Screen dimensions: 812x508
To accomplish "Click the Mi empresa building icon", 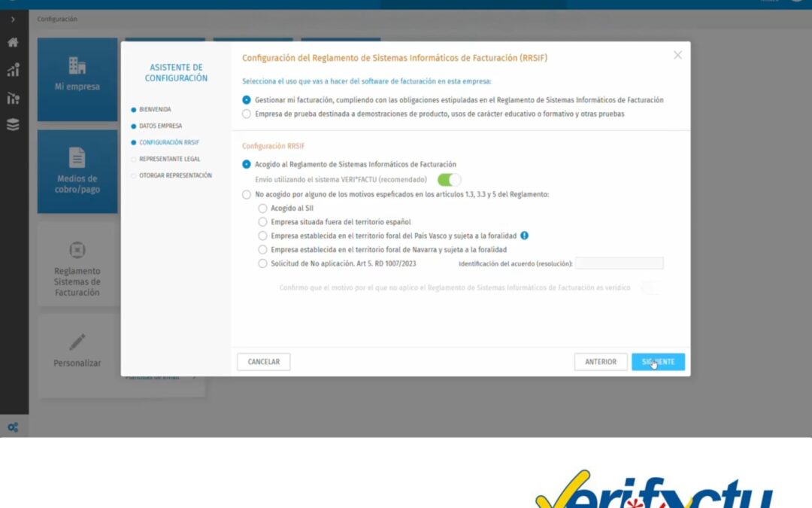I will coord(77,65).
